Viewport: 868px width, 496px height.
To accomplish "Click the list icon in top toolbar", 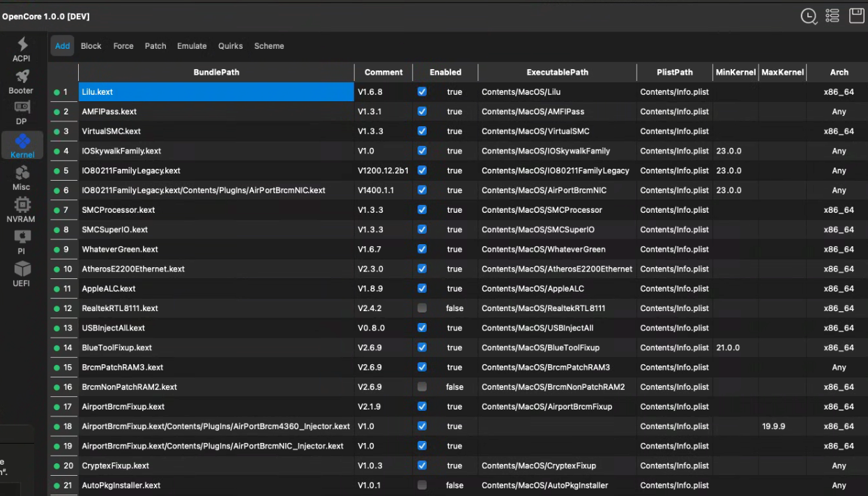I will [832, 16].
